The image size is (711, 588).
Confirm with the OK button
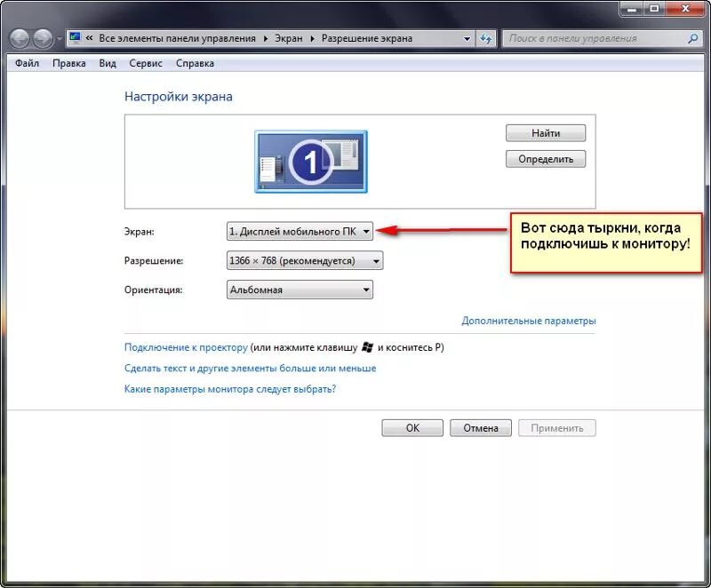pos(412,428)
